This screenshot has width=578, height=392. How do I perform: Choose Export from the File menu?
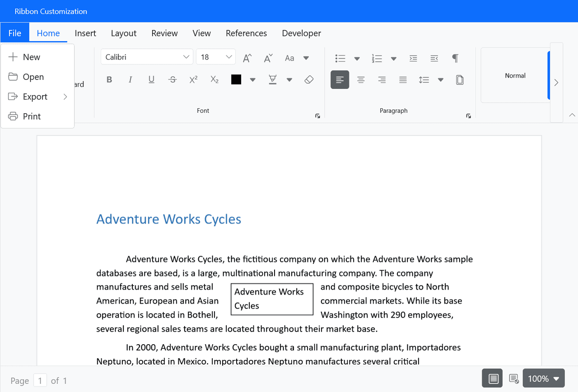pyautogui.click(x=37, y=97)
